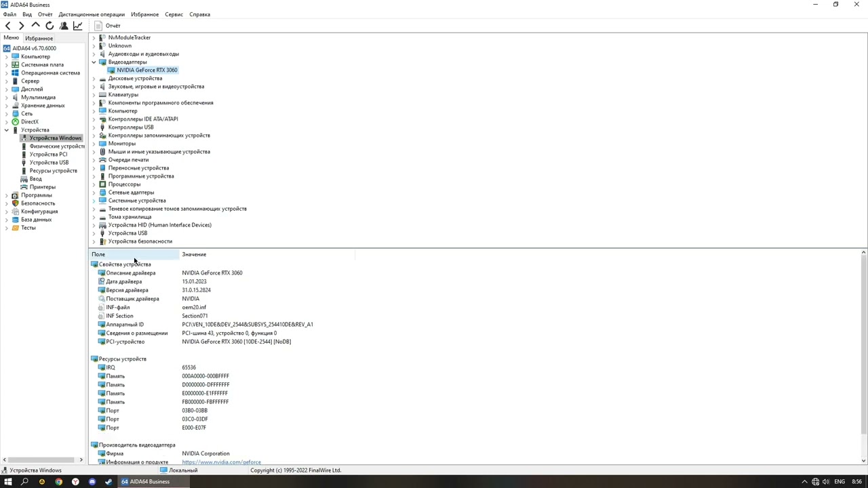Expand the Сетевые адаптеры category
868x488 pixels.
click(x=94, y=192)
